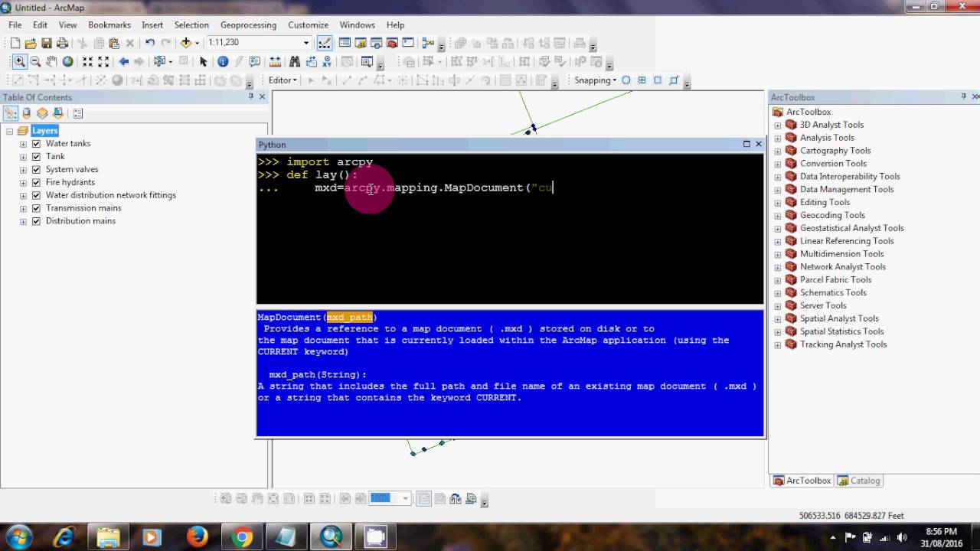This screenshot has height=551, width=980.
Task: Select the Zoom Out tool
Action: click(35, 62)
